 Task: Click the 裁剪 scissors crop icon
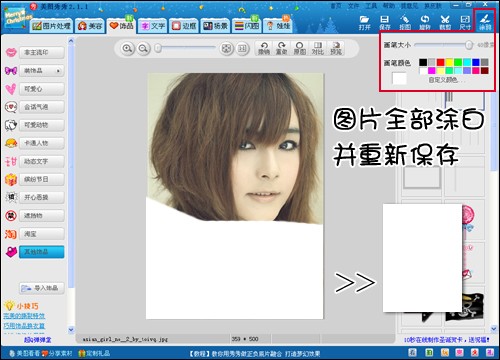445,22
